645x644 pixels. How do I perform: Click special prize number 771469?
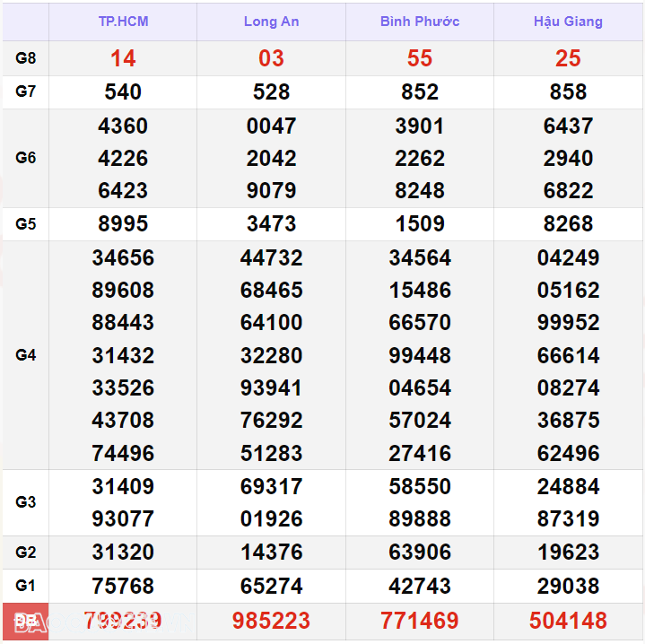click(x=419, y=620)
